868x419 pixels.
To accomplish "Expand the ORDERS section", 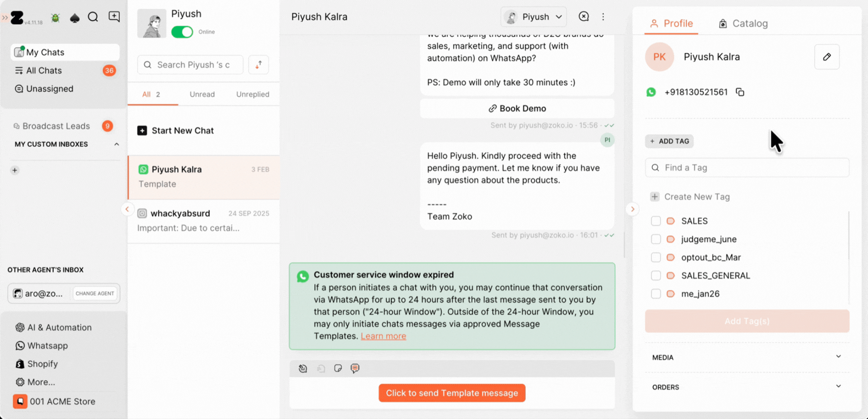I will [x=747, y=387].
